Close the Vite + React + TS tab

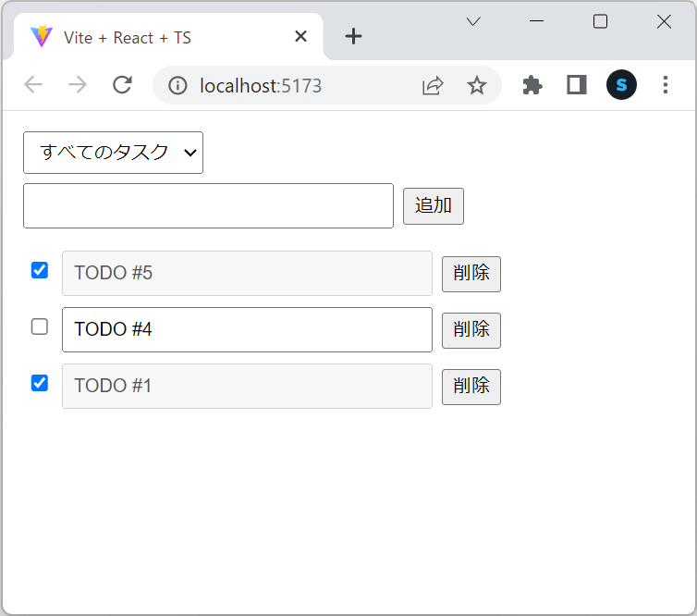(x=301, y=36)
